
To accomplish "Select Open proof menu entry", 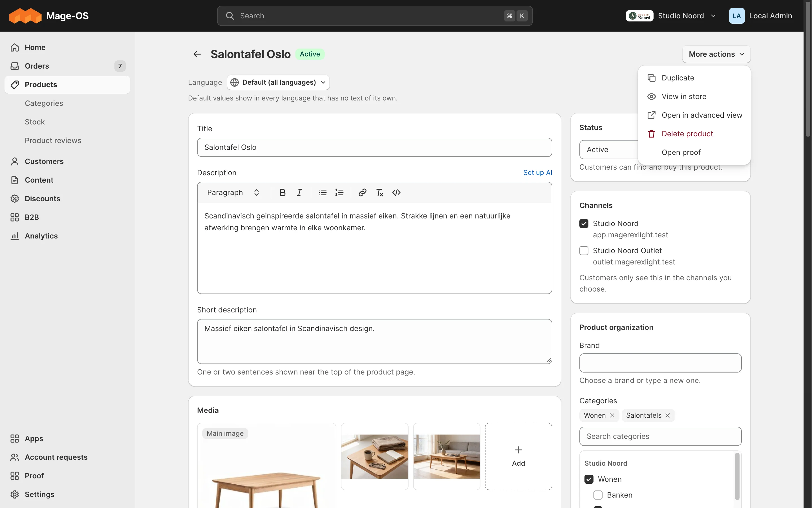I will tap(694, 152).
